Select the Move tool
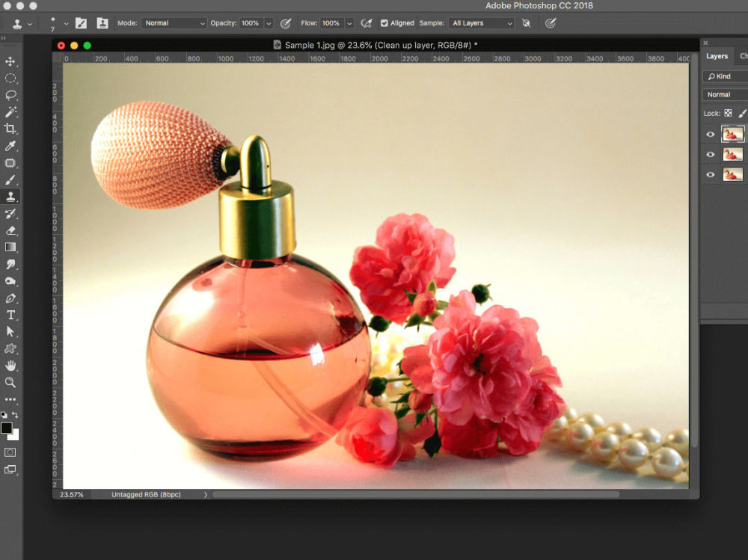The image size is (748, 560). pyautogui.click(x=10, y=61)
